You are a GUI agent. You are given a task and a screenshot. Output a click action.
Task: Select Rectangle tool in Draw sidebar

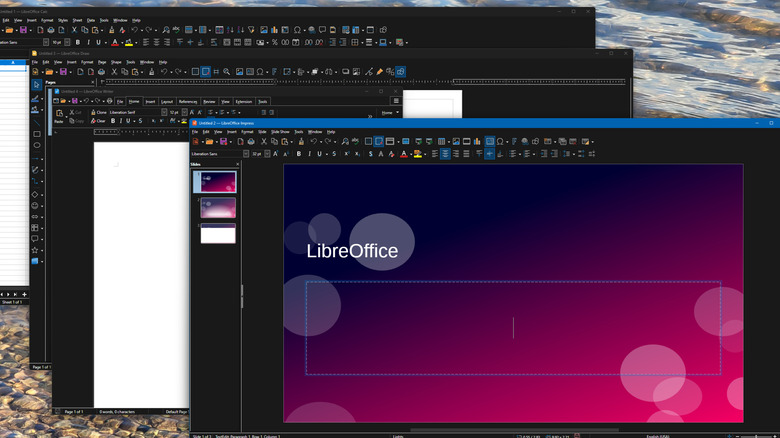36,134
